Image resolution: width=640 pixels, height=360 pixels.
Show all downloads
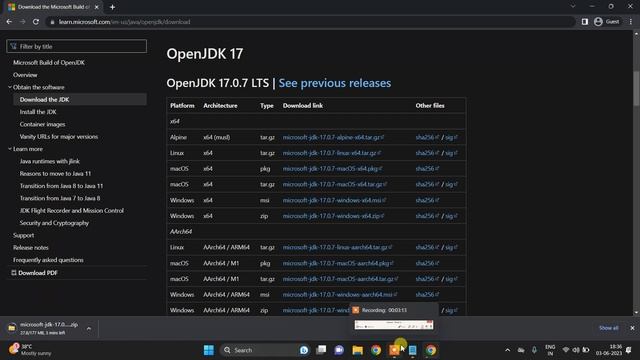[x=608, y=328]
